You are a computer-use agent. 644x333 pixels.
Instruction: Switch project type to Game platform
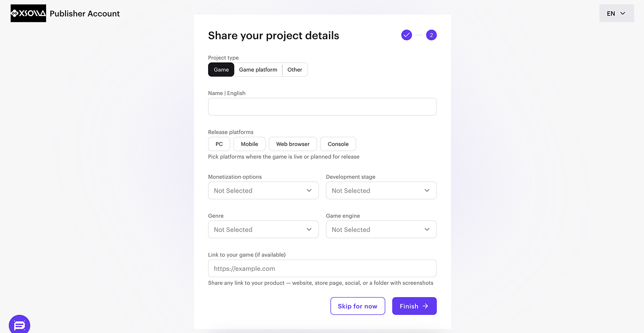258,70
